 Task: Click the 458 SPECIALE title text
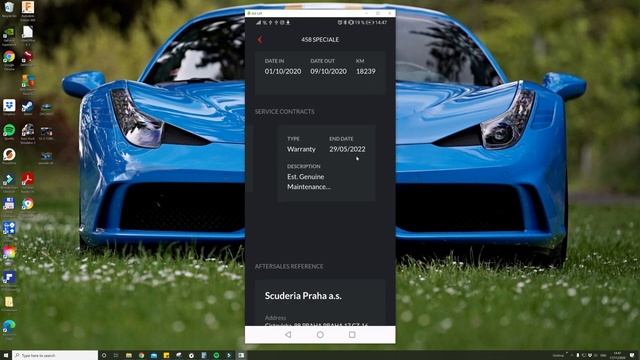pos(320,40)
